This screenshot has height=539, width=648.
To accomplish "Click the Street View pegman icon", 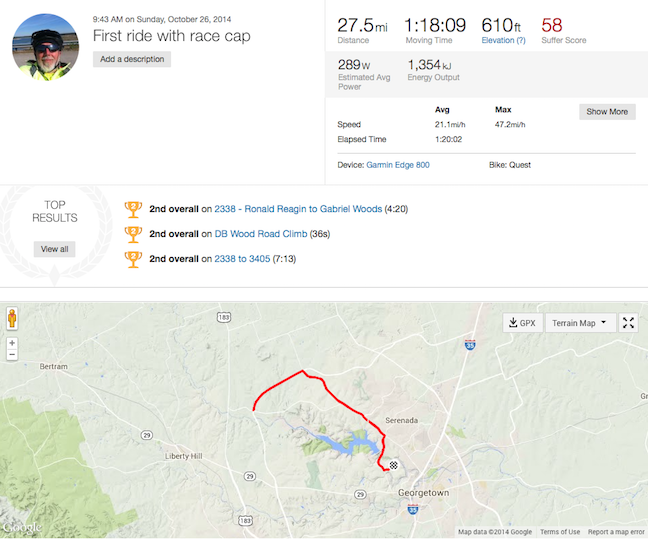I will (12, 319).
